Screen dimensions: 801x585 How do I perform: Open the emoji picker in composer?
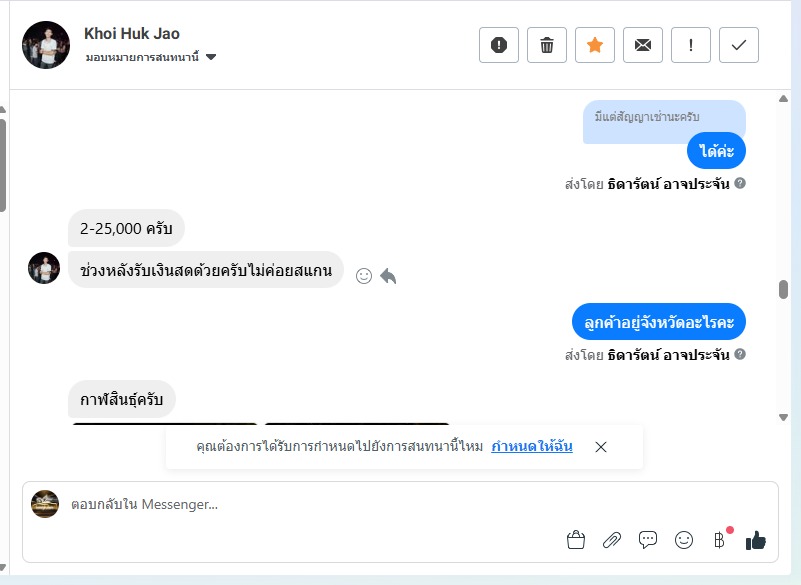tap(684, 540)
